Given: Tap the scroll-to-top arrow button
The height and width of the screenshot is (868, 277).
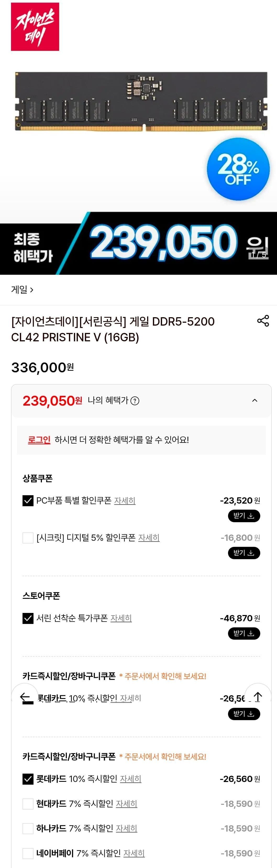Looking at the screenshot, I should click(x=258, y=697).
